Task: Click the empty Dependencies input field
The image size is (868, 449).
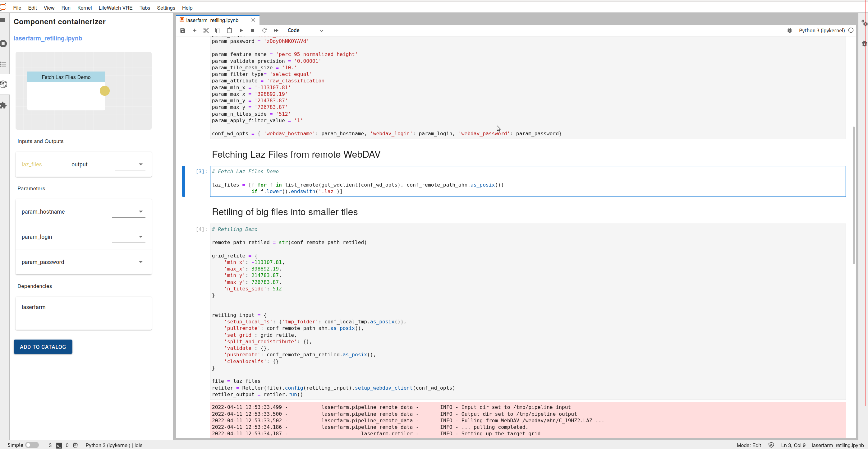Action: 83,323
